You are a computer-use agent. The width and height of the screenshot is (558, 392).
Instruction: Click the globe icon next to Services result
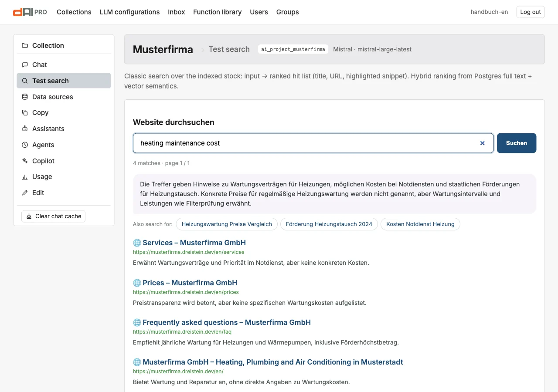[137, 243]
